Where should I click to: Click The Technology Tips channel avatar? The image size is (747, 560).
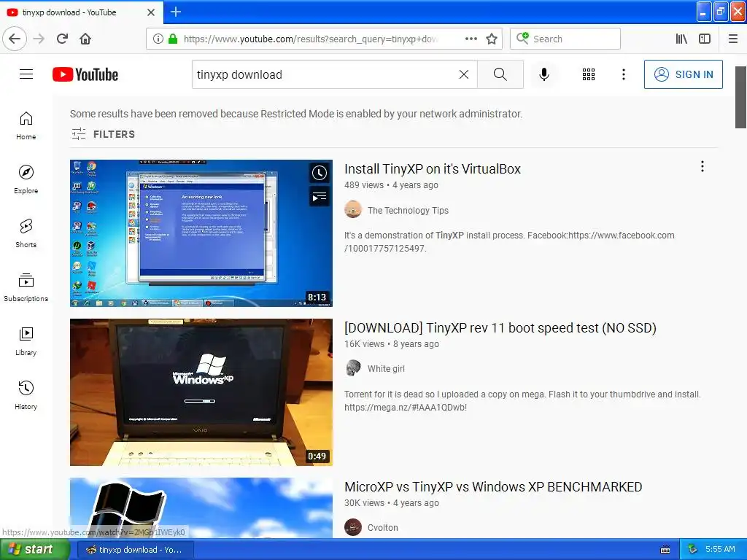pyautogui.click(x=353, y=210)
